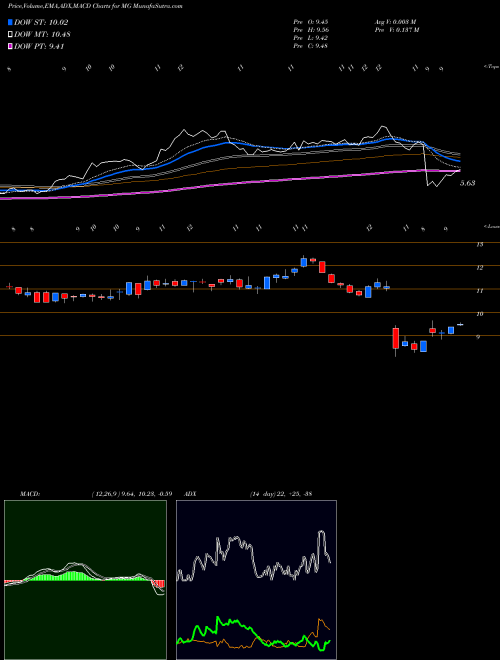Click the white DOW MT legend swatch

pyautogui.click(x=10, y=35)
